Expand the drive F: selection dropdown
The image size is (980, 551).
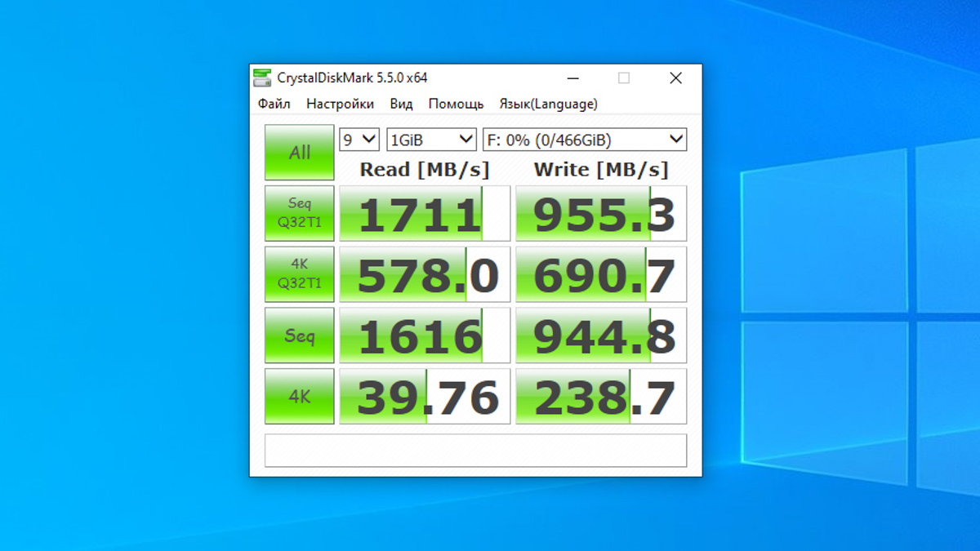[585, 140]
